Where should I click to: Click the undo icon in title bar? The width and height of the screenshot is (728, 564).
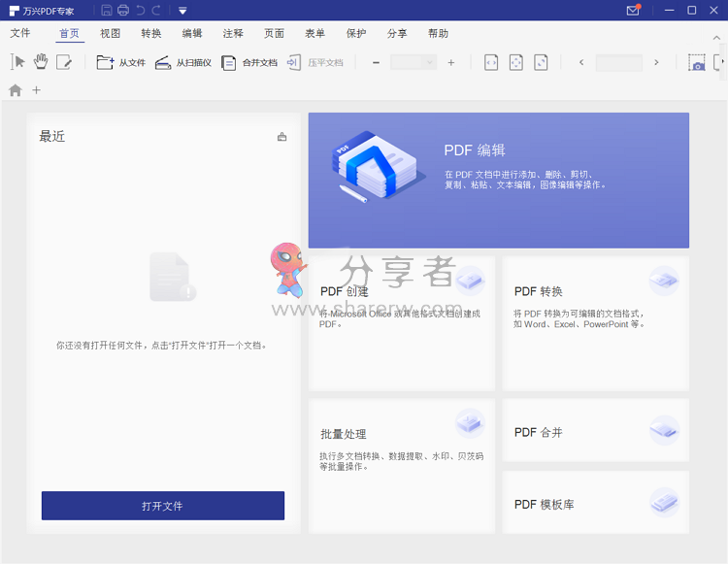[140, 11]
